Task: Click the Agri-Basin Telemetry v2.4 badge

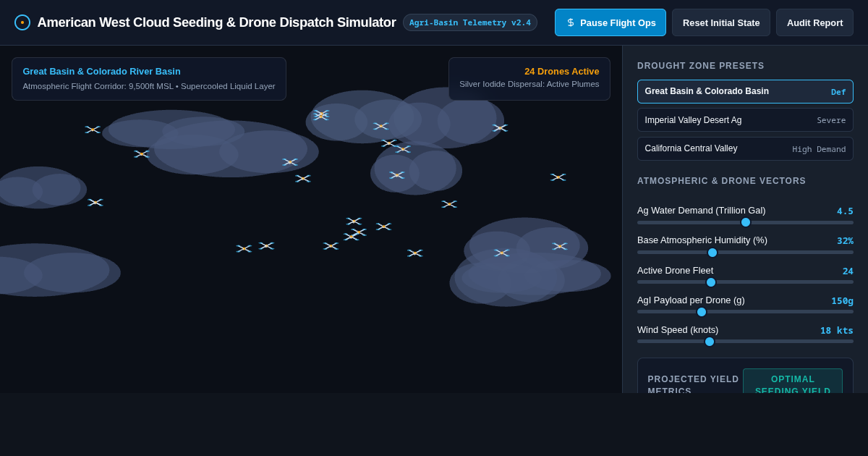Action: (470, 22)
